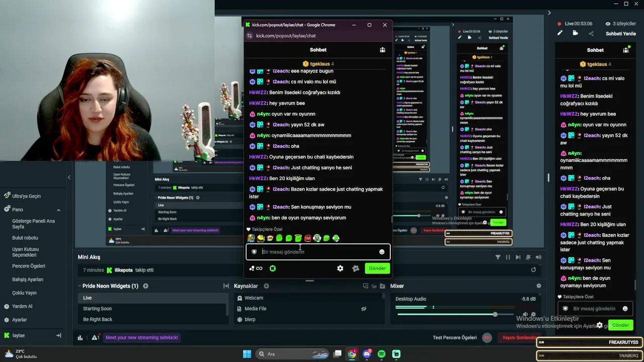Open Mixer settings gear
Viewport: 644px width, 362px height.
(x=538, y=286)
